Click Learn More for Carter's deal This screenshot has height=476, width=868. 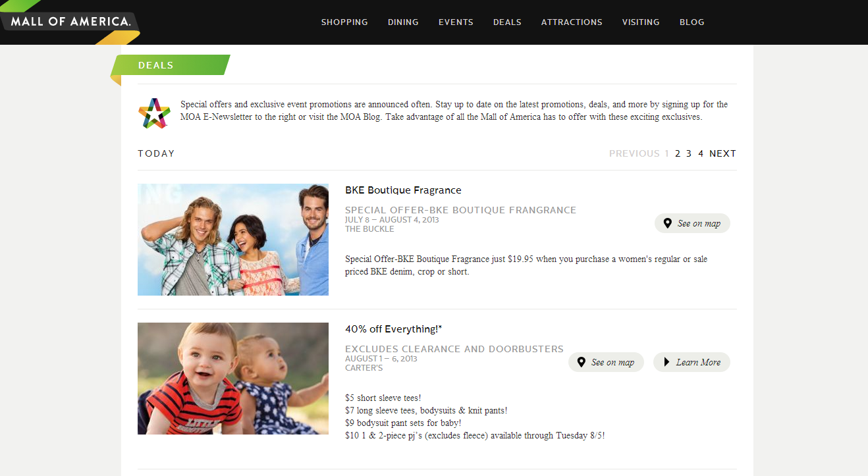[x=692, y=362]
